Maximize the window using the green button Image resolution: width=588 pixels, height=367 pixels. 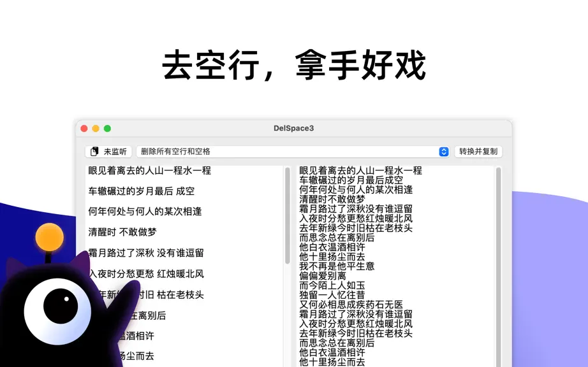tap(107, 129)
